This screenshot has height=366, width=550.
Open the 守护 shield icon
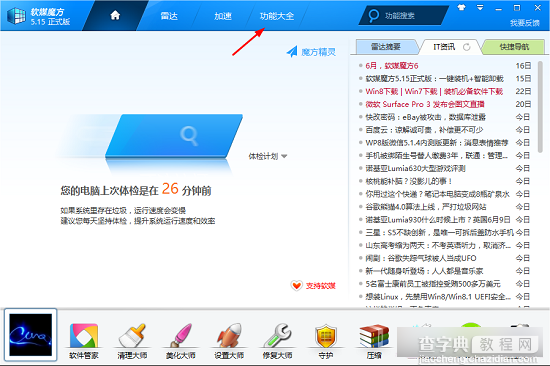point(326,340)
